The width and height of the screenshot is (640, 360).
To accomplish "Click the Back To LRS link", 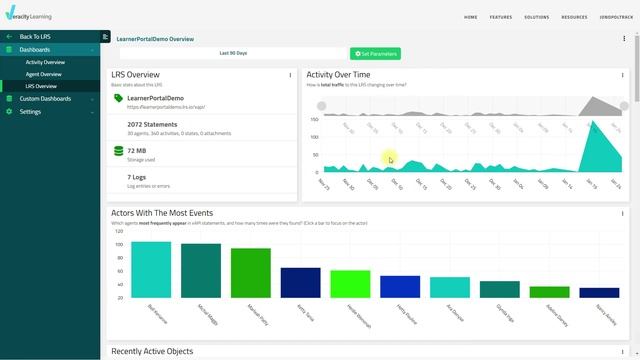I will click(35, 37).
